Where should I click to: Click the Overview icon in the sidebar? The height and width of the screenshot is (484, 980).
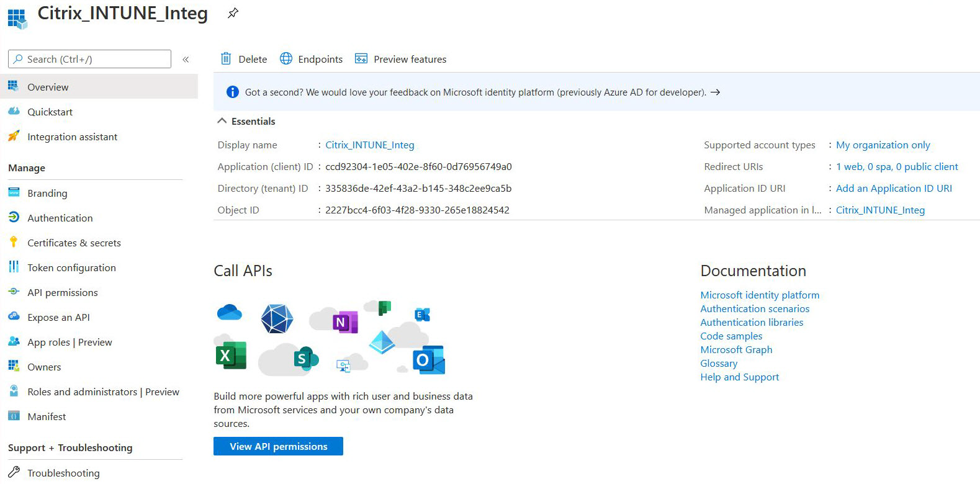click(14, 86)
